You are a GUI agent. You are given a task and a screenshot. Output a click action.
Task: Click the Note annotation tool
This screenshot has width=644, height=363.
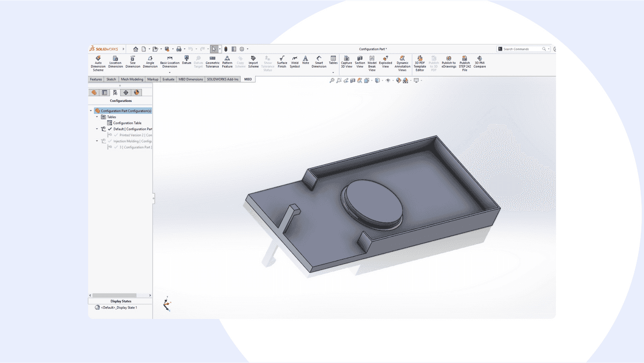pyautogui.click(x=306, y=60)
